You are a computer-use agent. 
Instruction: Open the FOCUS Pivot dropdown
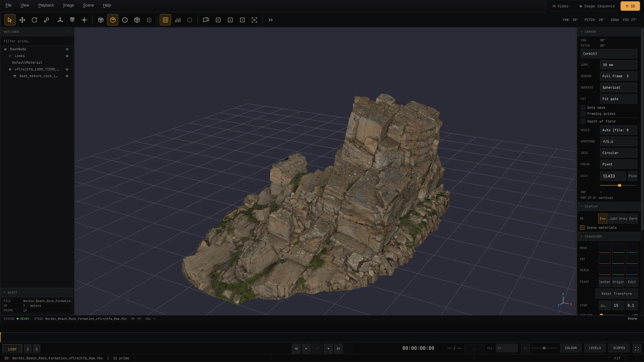pyautogui.click(x=619, y=164)
